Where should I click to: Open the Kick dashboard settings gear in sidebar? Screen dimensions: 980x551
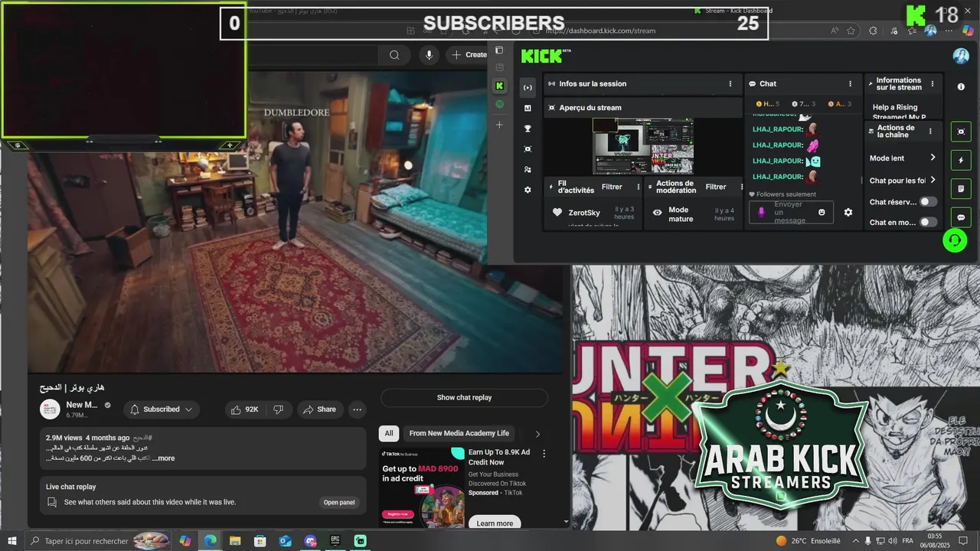coord(528,190)
